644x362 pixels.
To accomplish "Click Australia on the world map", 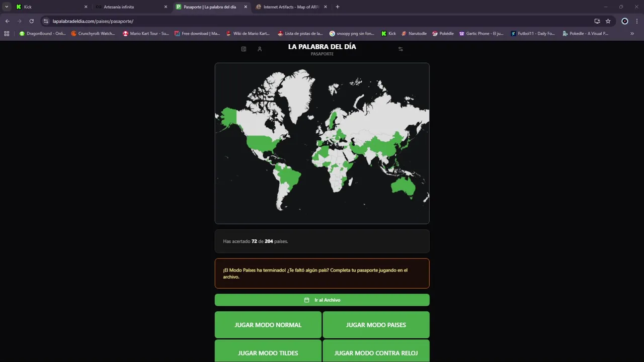I will click(x=403, y=187).
